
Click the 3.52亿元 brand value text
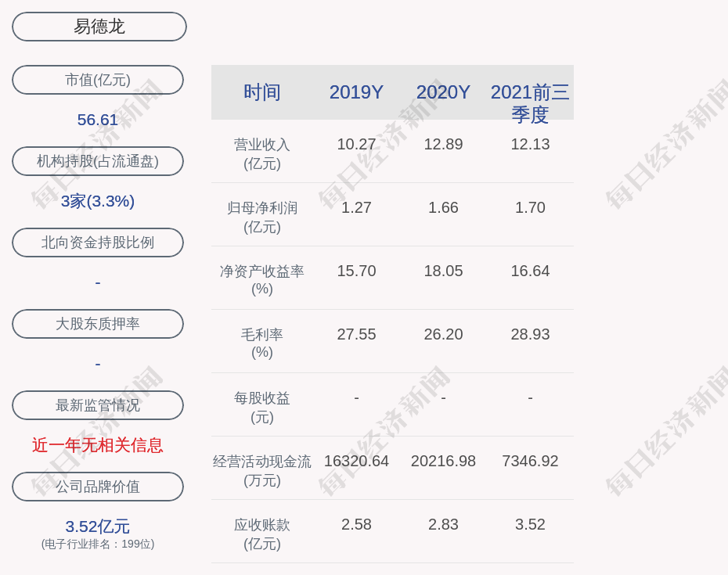(x=98, y=526)
